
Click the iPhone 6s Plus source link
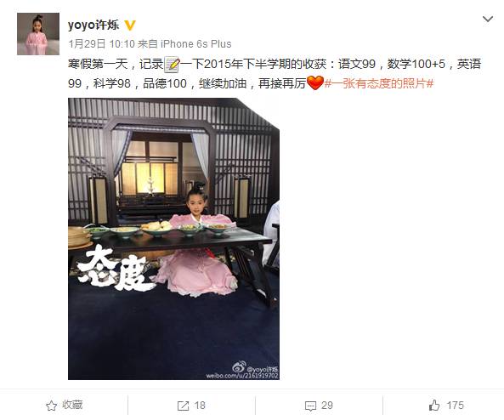point(195,43)
